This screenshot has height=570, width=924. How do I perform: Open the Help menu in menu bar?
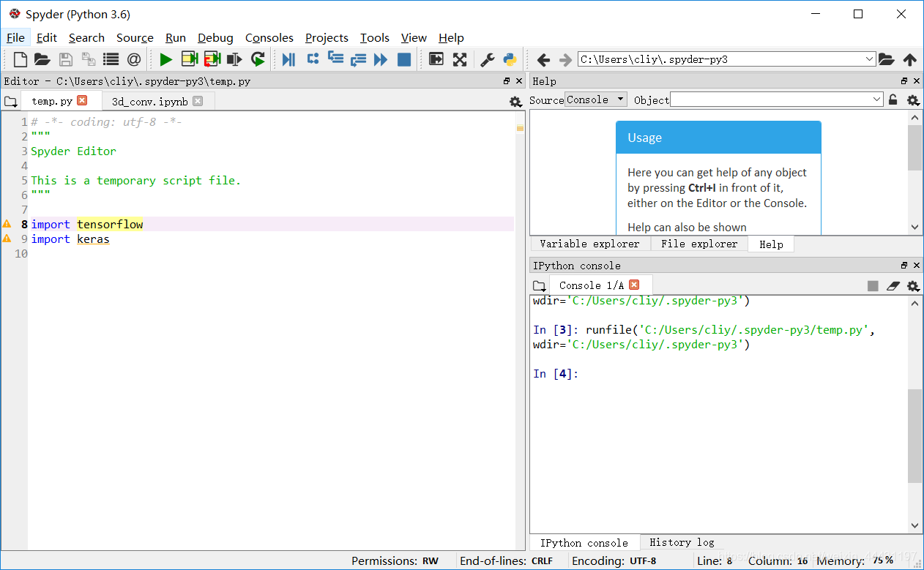451,37
